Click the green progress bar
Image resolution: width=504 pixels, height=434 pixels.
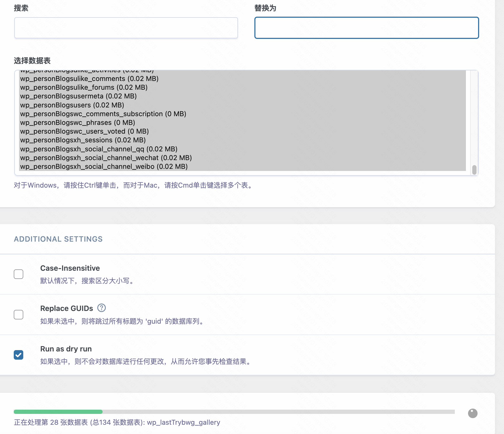(x=58, y=412)
